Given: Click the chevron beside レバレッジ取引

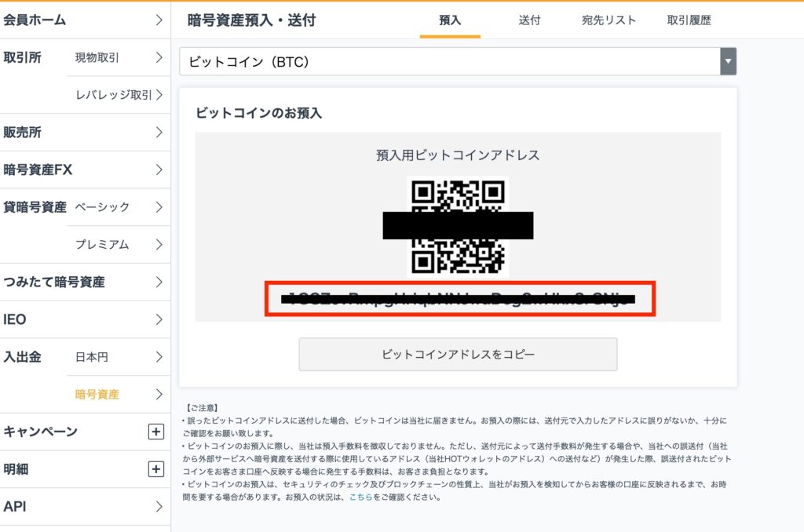Looking at the screenshot, I should [x=159, y=95].
